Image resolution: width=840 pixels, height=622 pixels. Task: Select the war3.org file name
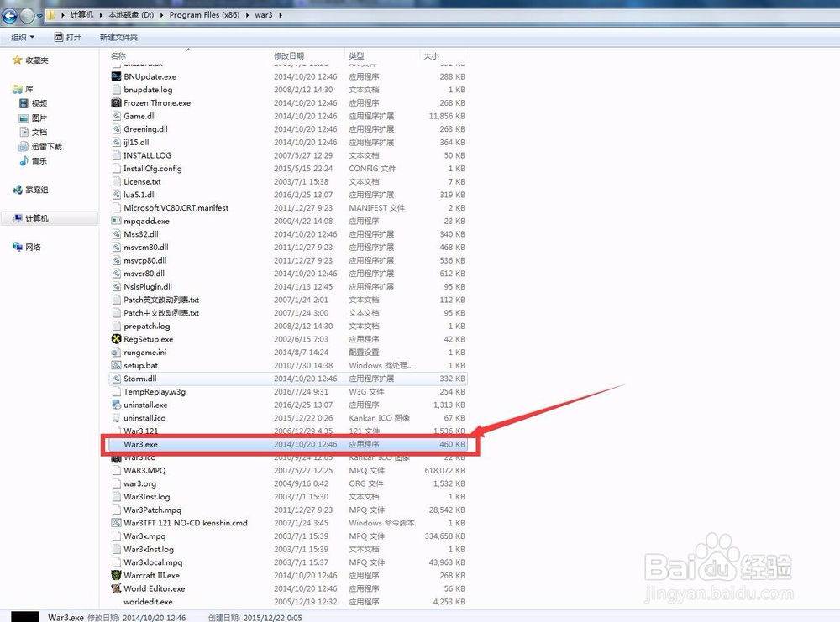coord(139,483)
